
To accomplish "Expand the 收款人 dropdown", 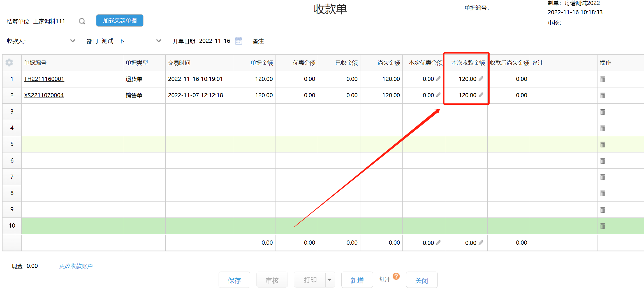I will pos(73,41).
